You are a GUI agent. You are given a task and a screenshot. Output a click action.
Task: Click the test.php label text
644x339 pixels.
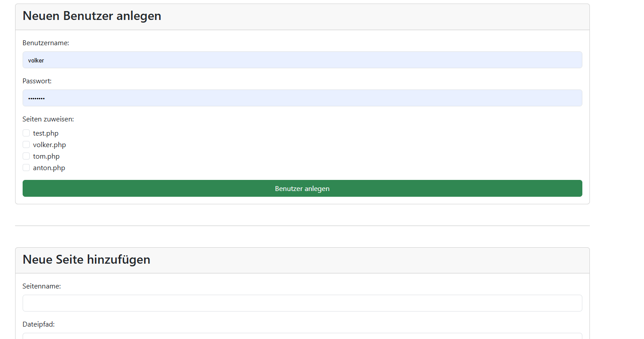coord(46,133)
